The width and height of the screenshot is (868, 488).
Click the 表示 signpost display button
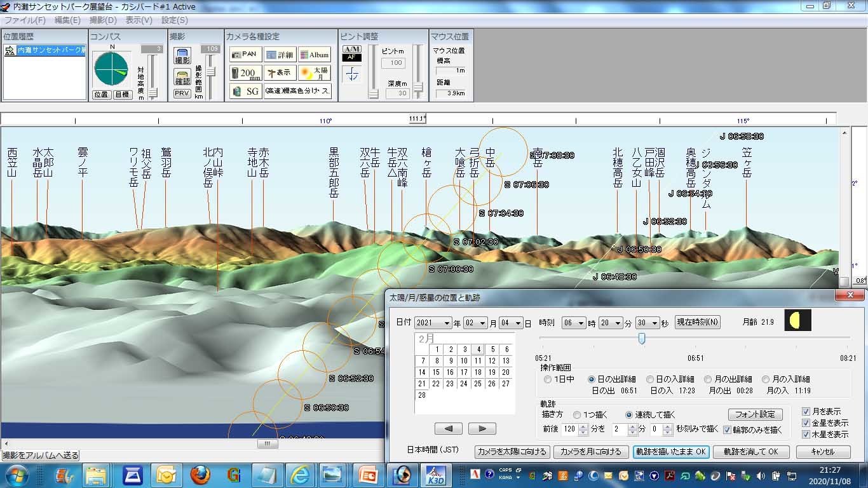[280, 73]
